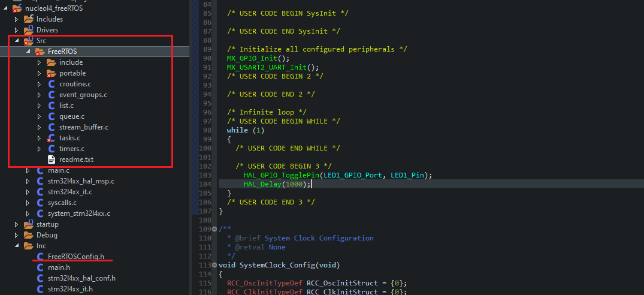Click the startup folder icon
This screenshot has height=295, width=644.
(x=28, y=224)
